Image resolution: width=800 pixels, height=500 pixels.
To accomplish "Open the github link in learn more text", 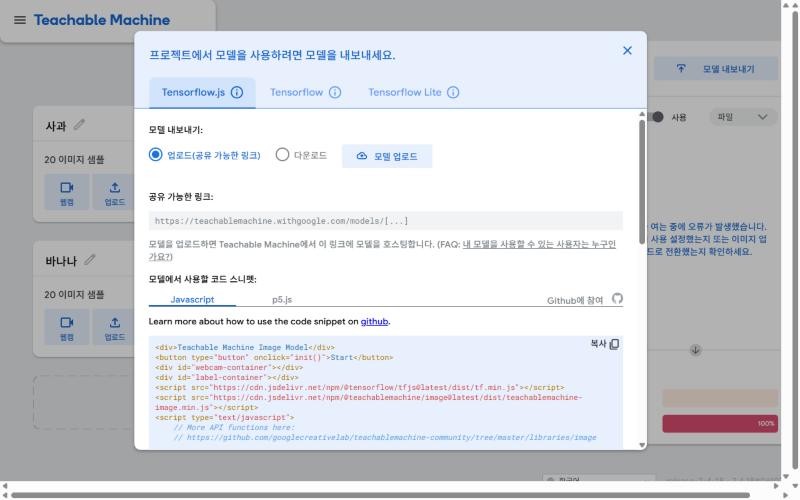I will click(x=374, y=321).
